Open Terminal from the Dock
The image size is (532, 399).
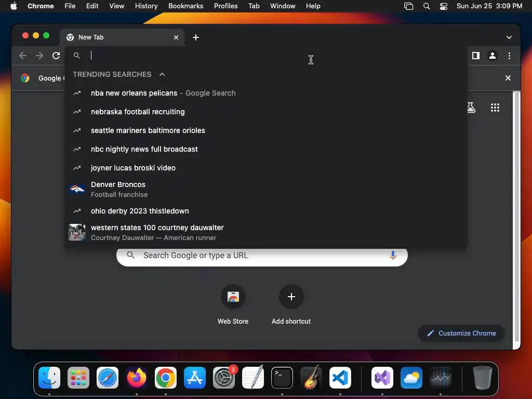point(282,377)
